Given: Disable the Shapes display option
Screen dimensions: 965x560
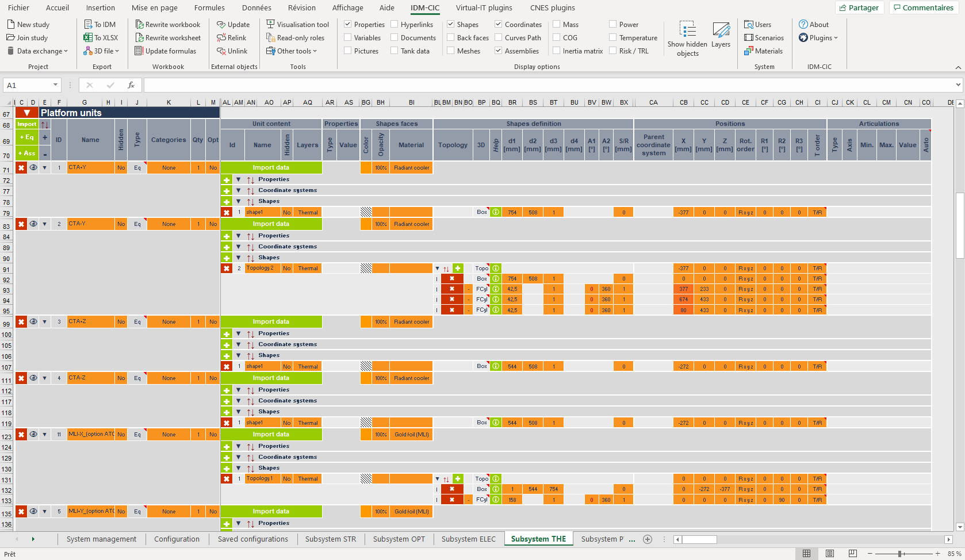Looking at the screenshot, I should point(450,24).
